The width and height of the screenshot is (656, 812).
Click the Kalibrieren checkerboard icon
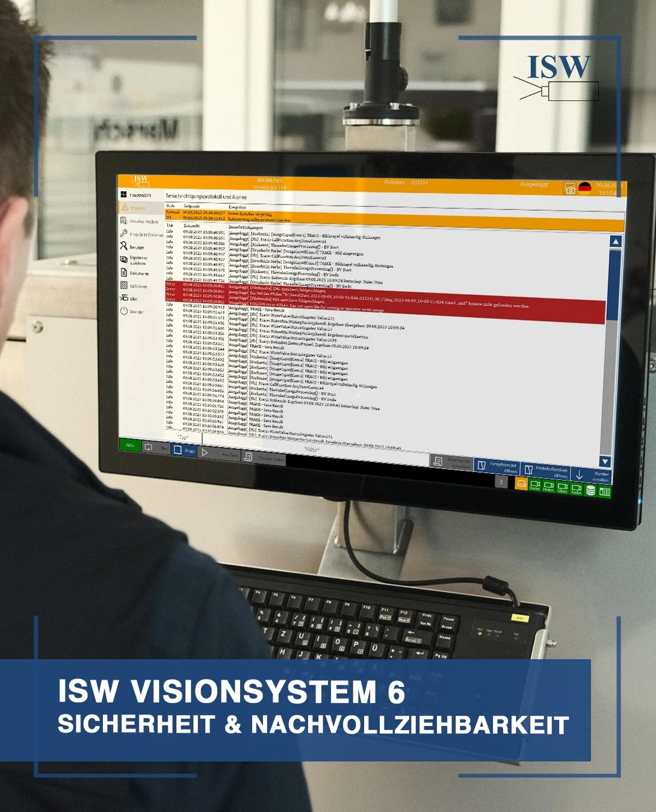pos(124,286)
